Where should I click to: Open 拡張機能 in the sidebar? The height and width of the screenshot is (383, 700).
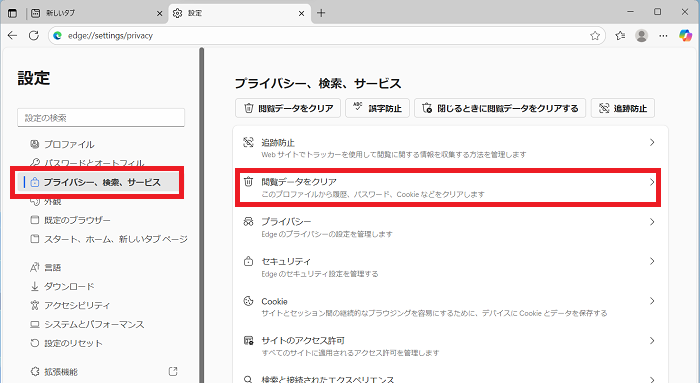[54, 371]
